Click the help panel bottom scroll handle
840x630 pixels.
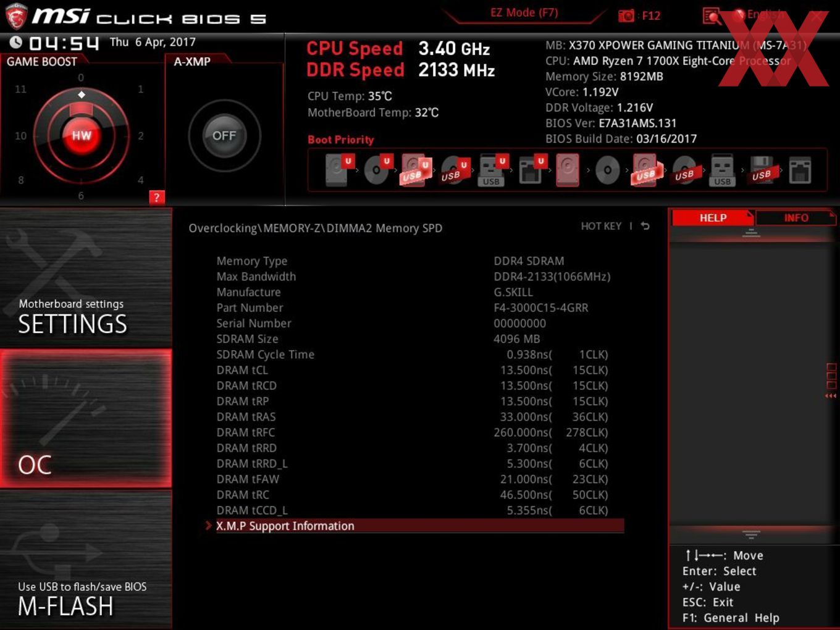(x=751, y=534)
